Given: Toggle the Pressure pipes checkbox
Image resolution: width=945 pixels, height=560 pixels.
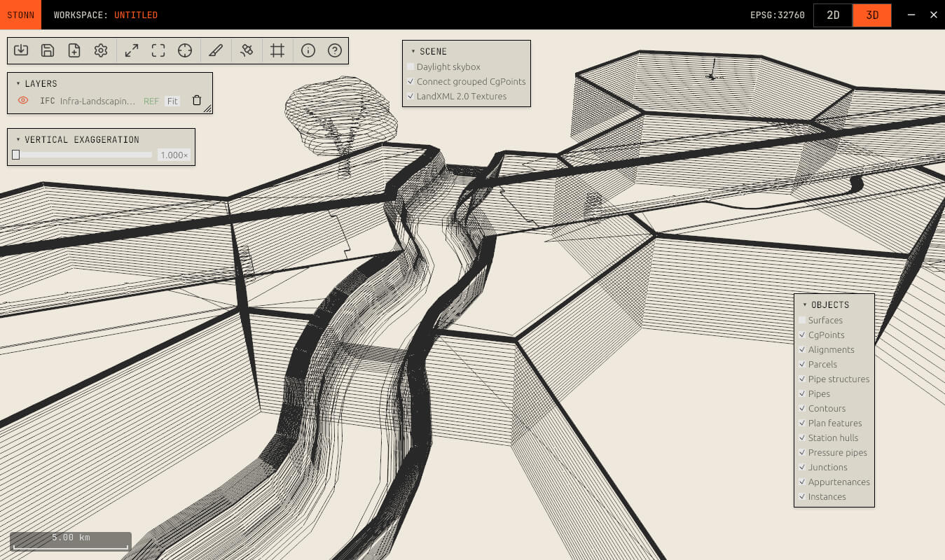Looking at the screenshot, I should coord(802,452).
